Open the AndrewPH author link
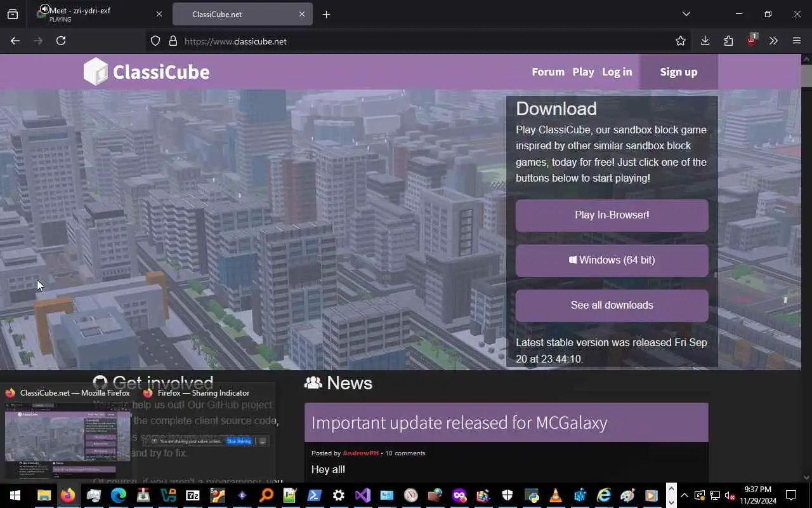Image resolution: width=812 pixels, height=508 pixels. [360, 453]
